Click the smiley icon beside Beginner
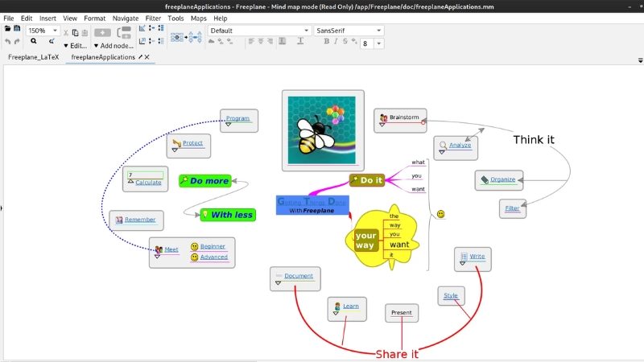The image size is (644, 362). pyautogui.click(x=194, y=247)
